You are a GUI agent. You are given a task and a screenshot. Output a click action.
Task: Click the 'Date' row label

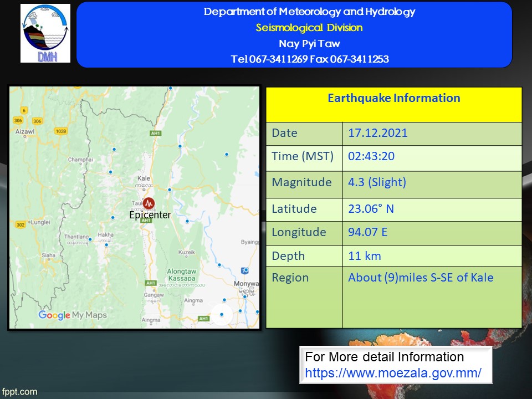284,132
